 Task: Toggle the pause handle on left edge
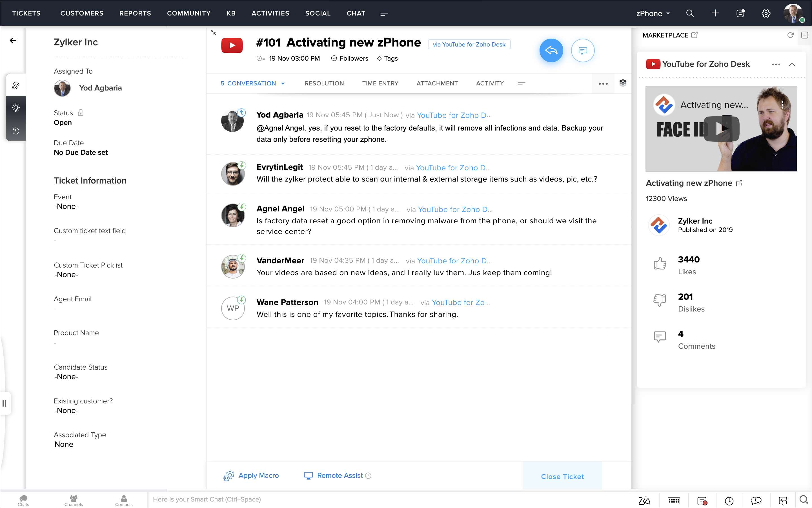pos(4,403)
